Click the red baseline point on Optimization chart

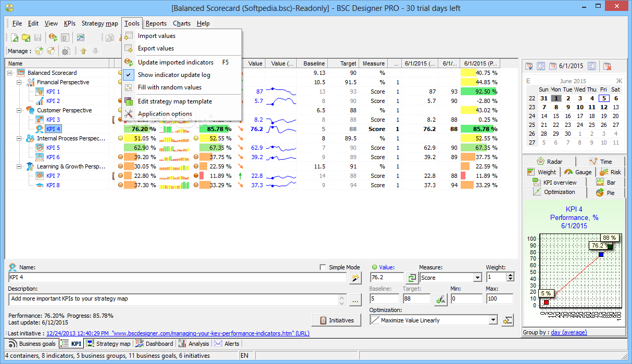(546, 302)
